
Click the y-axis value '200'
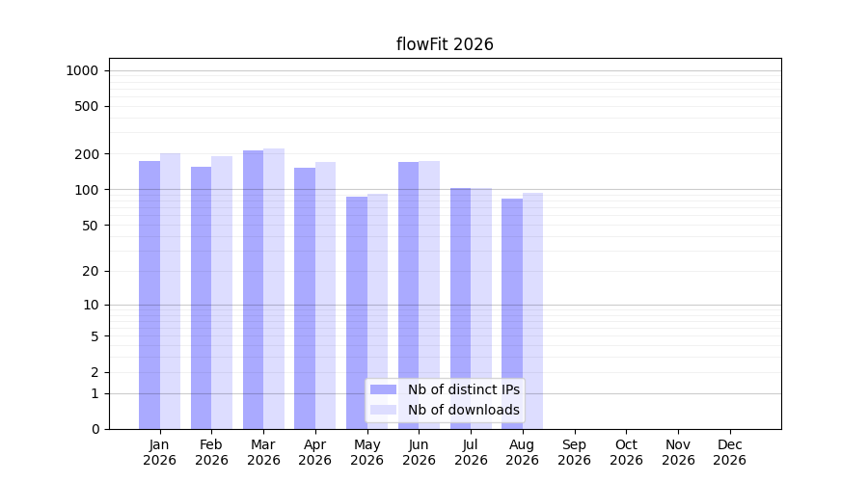(x=87, y=154)
